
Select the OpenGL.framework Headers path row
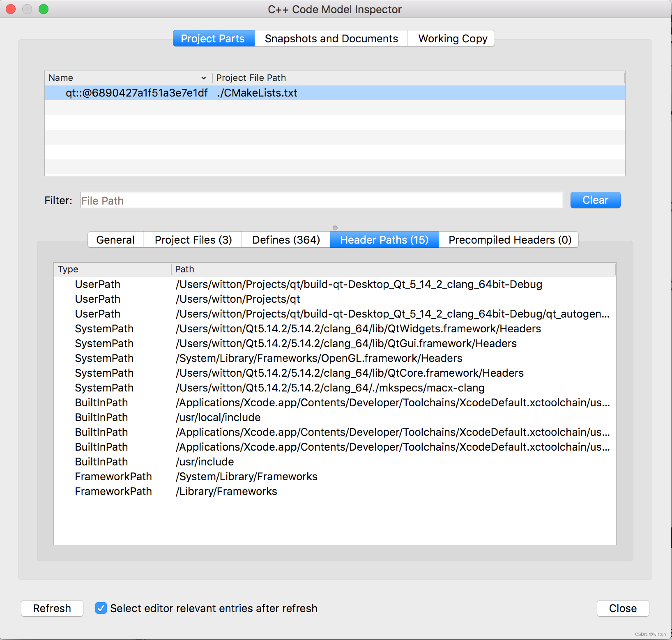319,359
